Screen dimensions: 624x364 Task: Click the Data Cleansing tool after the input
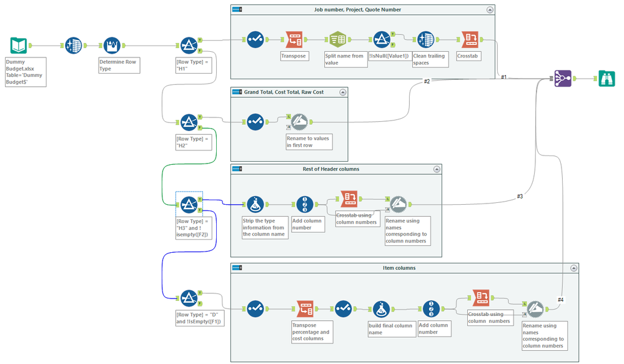point(73,46)
